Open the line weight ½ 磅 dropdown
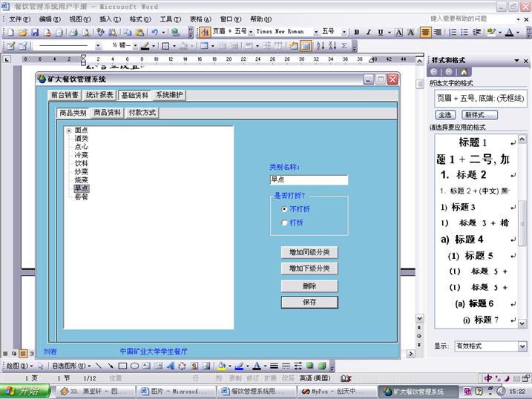532x399 pixels. click(x=135, y=46)
